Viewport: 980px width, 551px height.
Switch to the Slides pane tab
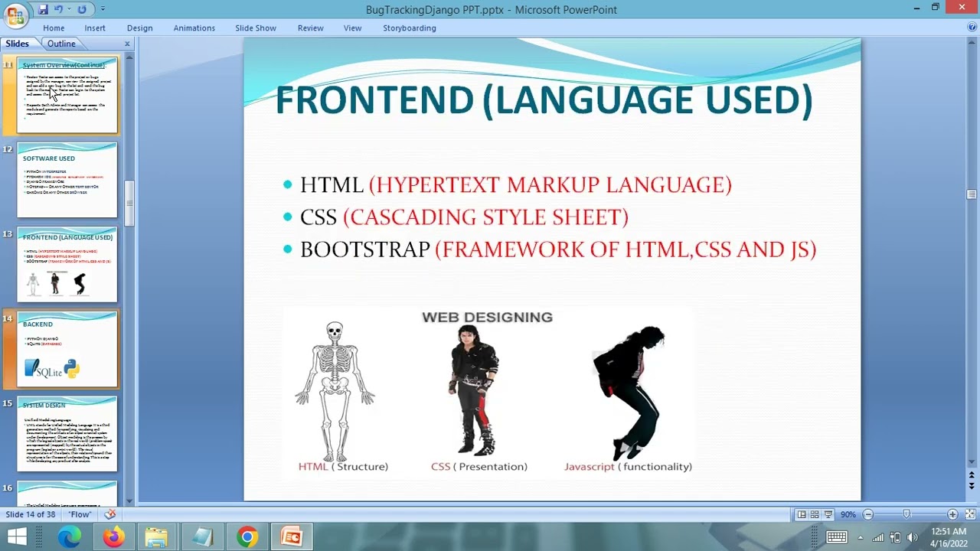17,44
